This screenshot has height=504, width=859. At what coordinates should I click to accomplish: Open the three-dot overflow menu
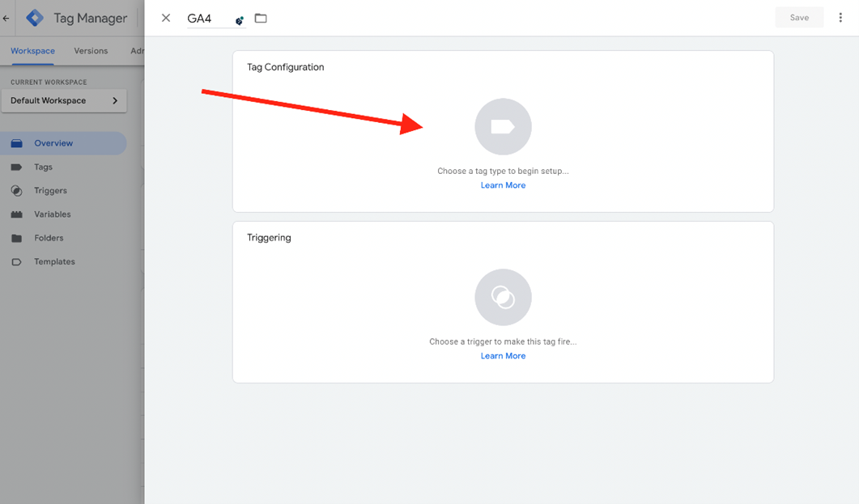click(x=840, y=17)
